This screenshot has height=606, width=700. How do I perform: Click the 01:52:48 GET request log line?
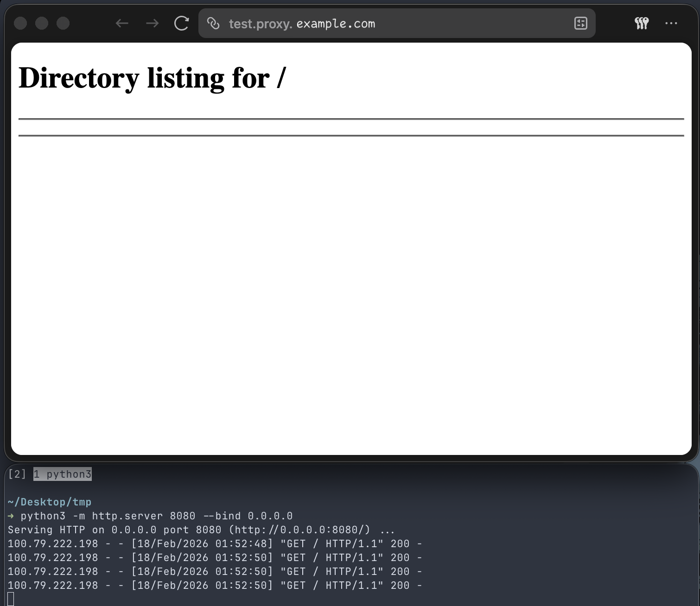point(215,543)
